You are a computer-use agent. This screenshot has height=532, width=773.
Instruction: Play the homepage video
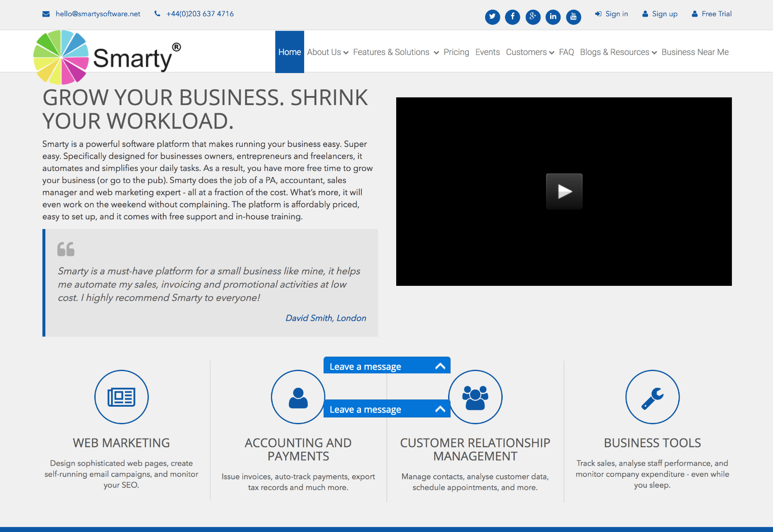[564, 191]
